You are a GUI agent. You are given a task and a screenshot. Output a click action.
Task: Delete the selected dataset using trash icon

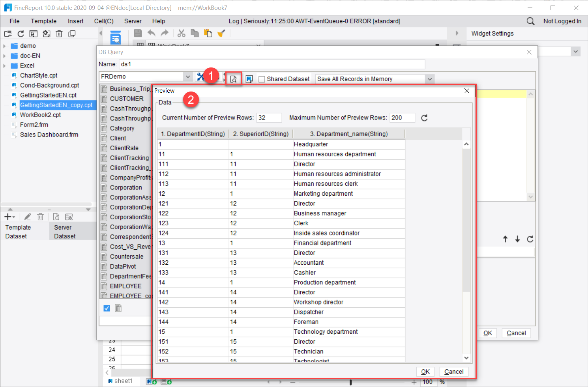40,217
